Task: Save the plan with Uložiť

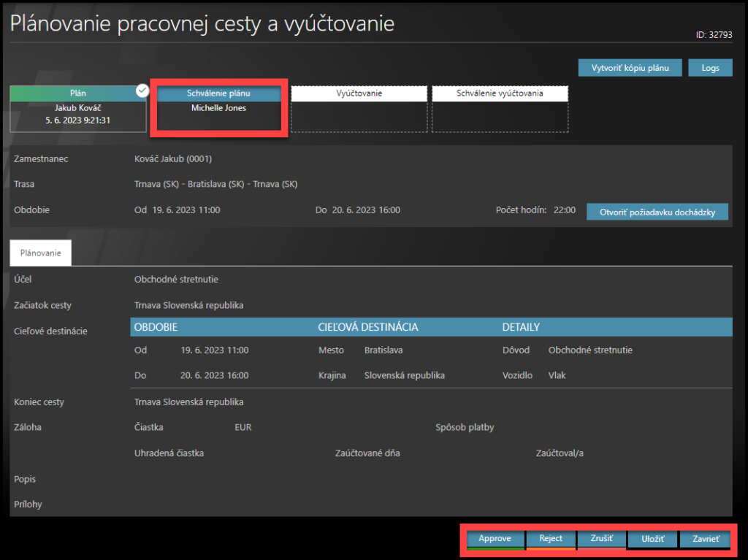Action: point(652,539)
